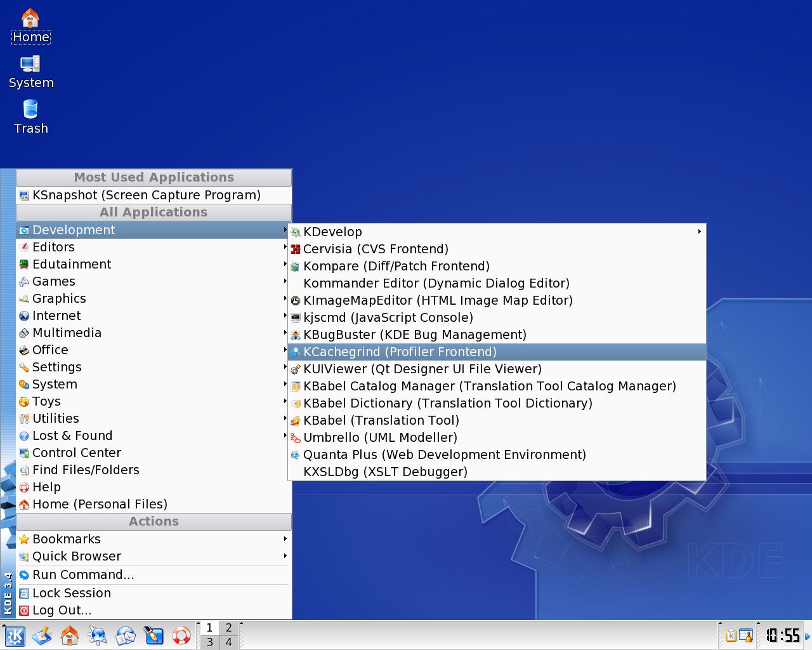The image size is (812, 650).
Task: Expand the Quick Browser submenu
Action: point(154,556)
